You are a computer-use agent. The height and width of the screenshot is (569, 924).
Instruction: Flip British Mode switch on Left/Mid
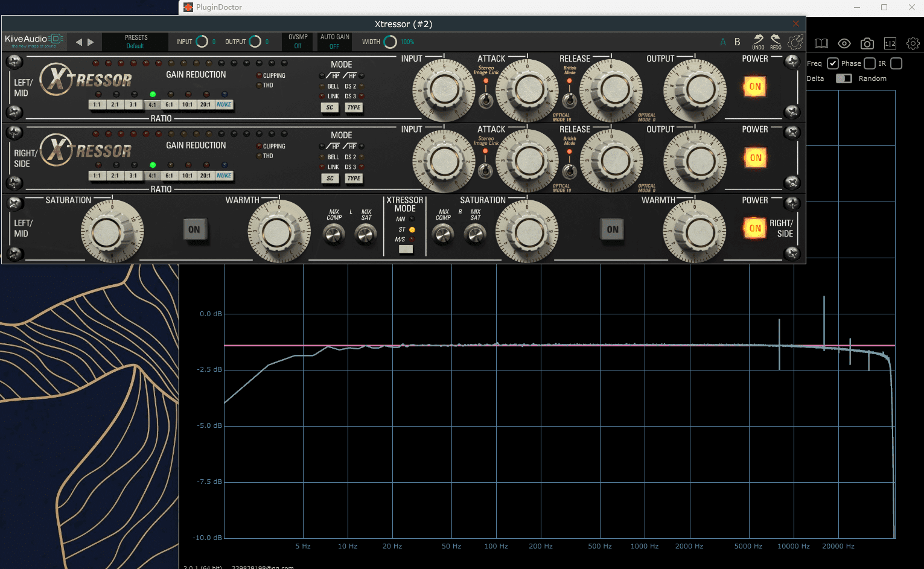click(569, 100)
